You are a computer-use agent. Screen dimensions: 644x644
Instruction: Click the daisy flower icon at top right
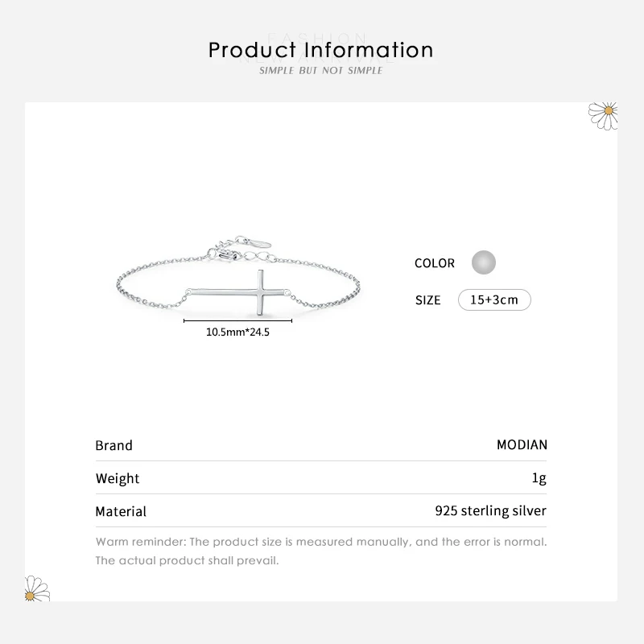pos(603,114)
